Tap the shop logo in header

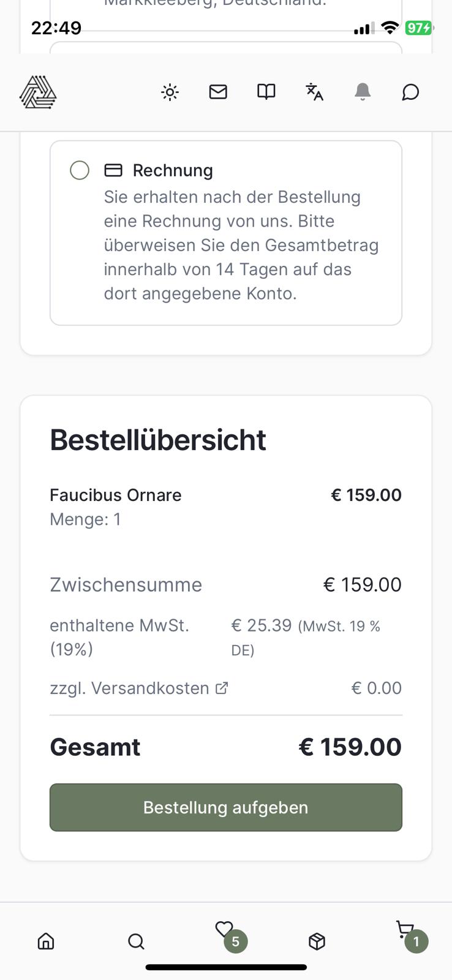point(38,92)
